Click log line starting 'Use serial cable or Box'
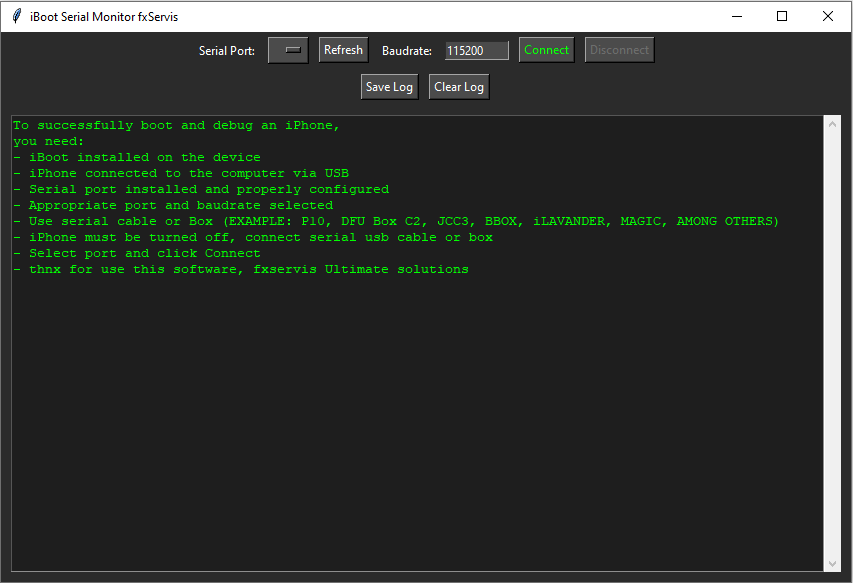The height and width of the screenshot is (583, 853). [x=396, y=221]
